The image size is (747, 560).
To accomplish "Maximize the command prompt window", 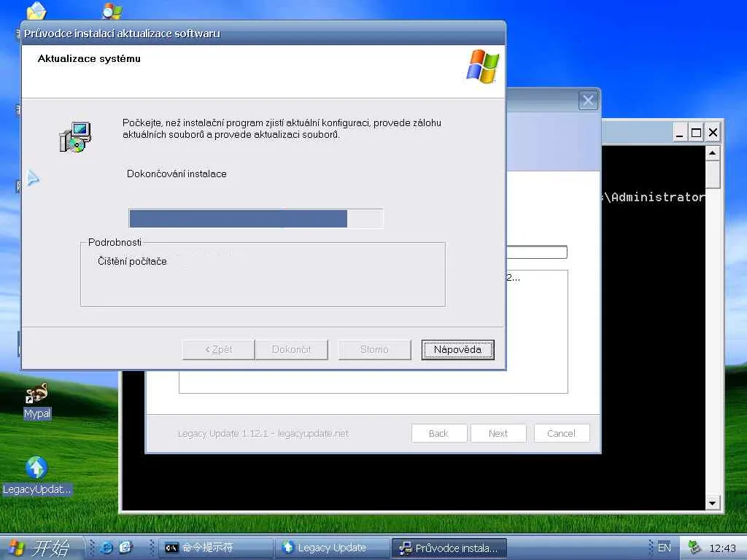I will (x=696, y=133).
